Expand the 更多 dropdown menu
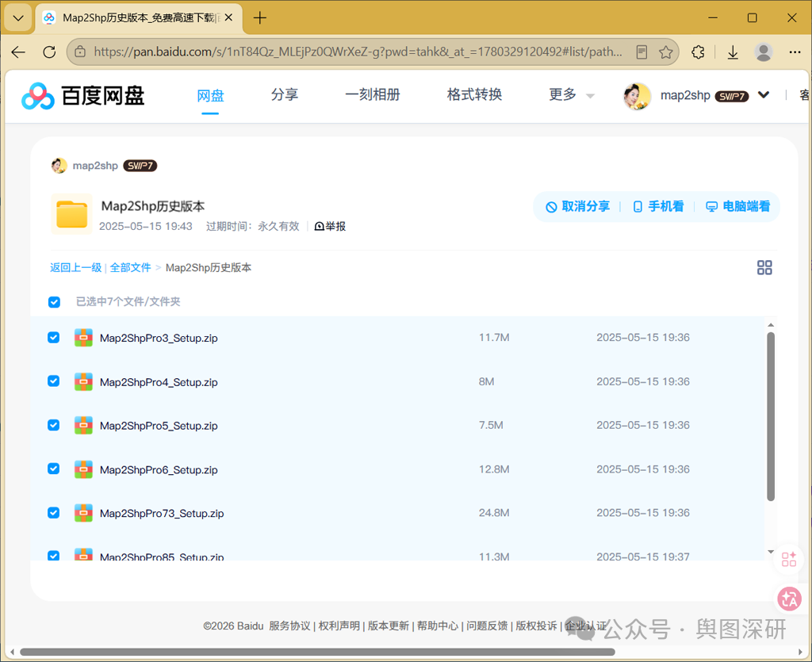Viewport: 812px width, 662px height. pos(571,94)
